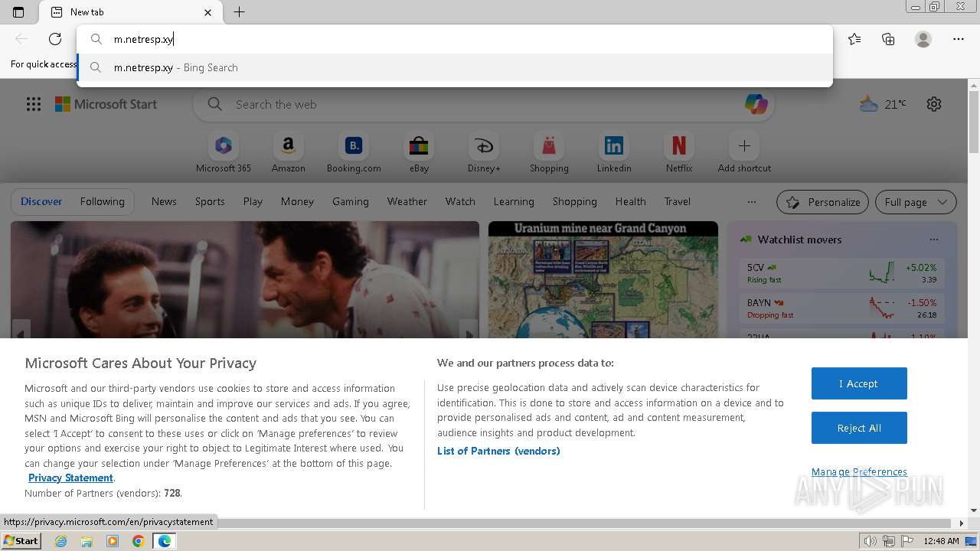The width and height of the screenshot is (980, 551).
Task: Open the Shopping category tab
Action: tap(575, 201)
